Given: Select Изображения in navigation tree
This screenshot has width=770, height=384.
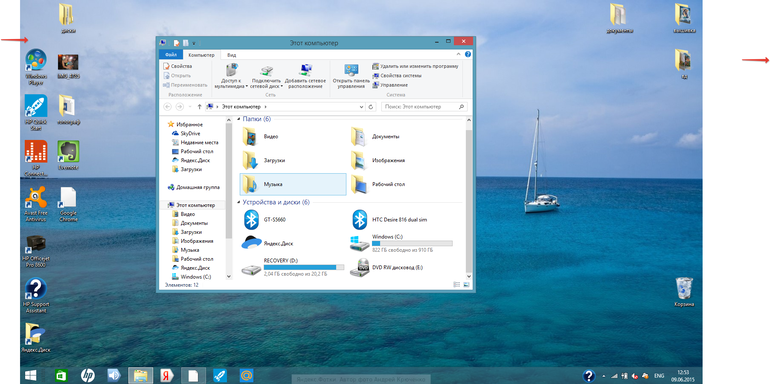Looking at the screenshot, I should click(x=193, y=241).
